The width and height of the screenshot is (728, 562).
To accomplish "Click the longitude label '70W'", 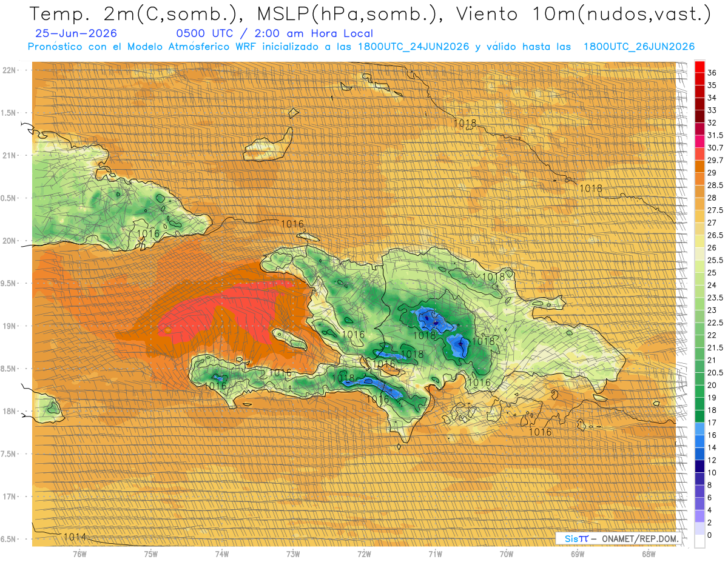I will pos(507,554).
